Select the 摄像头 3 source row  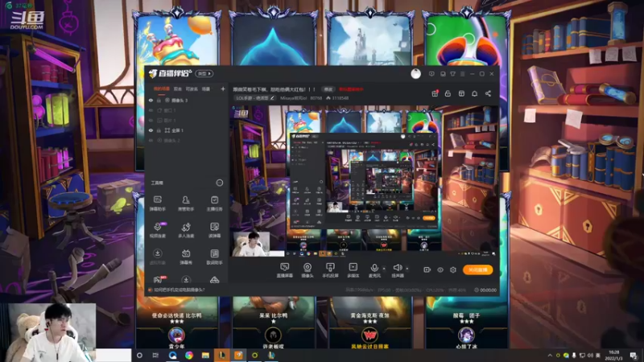[187, 100]
